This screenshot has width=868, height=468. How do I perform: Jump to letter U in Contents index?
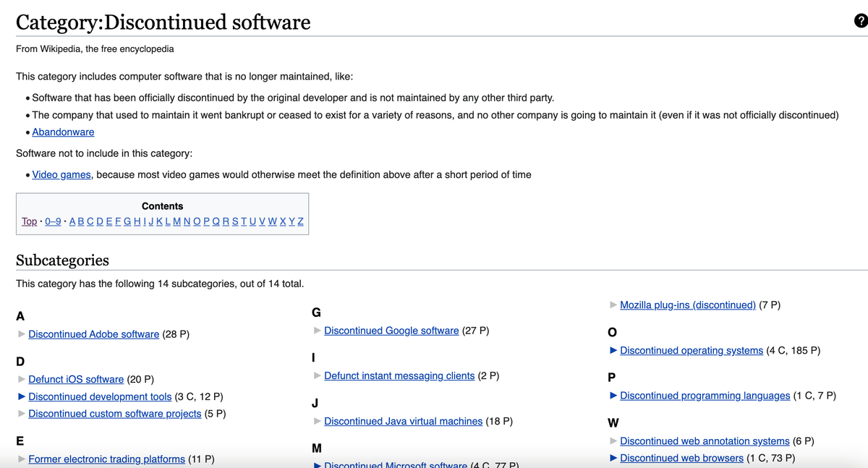click(x=253, y=221)
